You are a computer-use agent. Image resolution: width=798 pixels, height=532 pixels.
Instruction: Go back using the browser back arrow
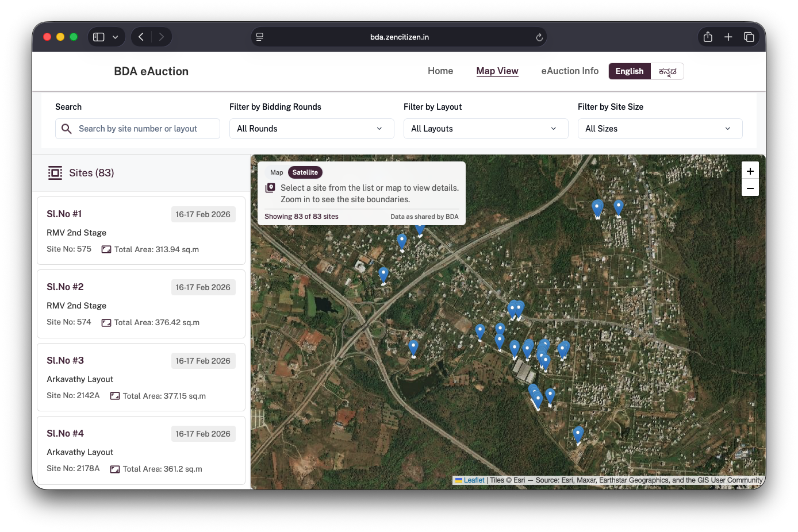pos(141,37)
